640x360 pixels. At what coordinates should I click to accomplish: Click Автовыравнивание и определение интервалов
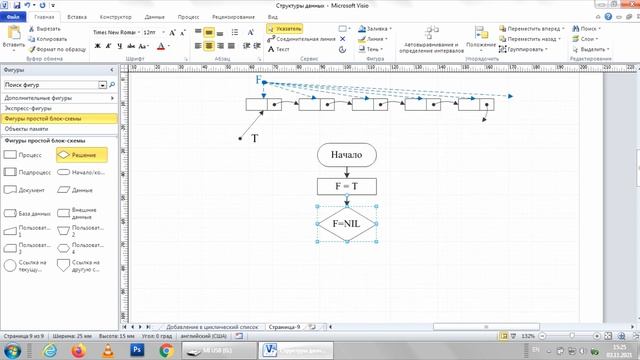click(431, 40)
